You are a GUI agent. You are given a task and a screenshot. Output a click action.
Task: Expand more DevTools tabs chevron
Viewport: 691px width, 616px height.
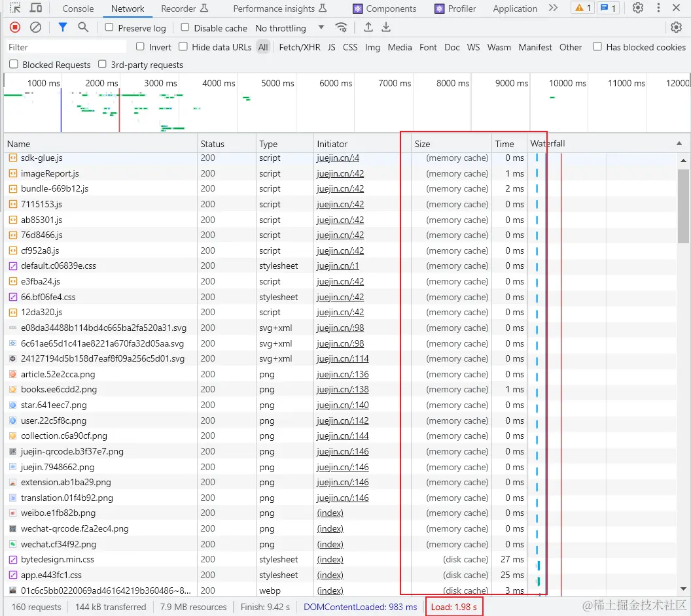click(553, 8)
